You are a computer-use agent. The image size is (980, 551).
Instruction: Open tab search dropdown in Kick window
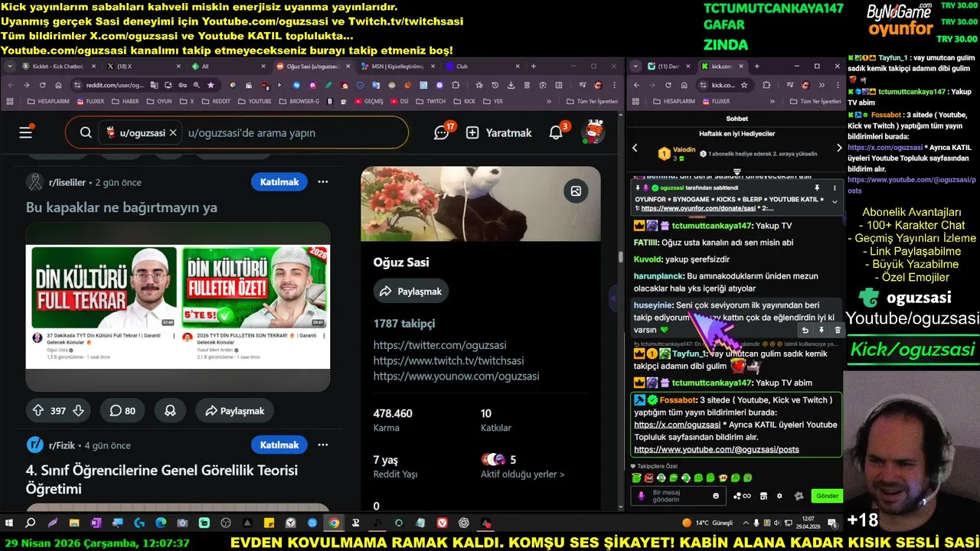635,67
